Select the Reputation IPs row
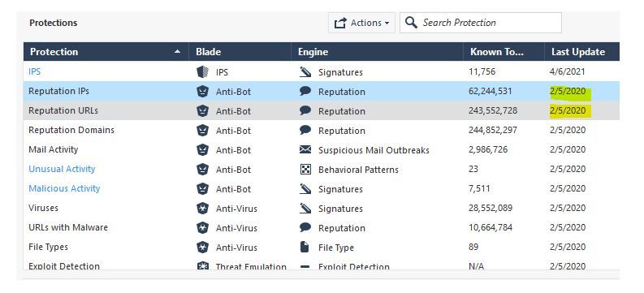 pos(321,91)
